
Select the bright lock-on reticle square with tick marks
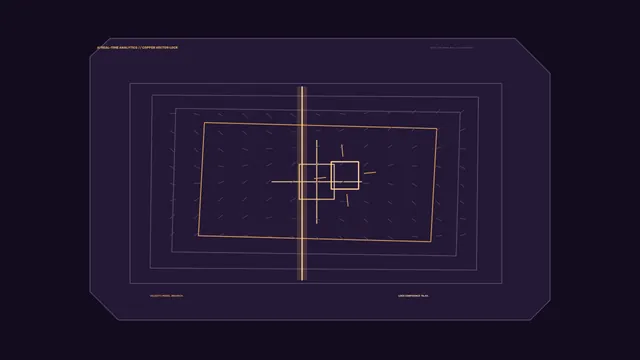(x=345, y=176)
